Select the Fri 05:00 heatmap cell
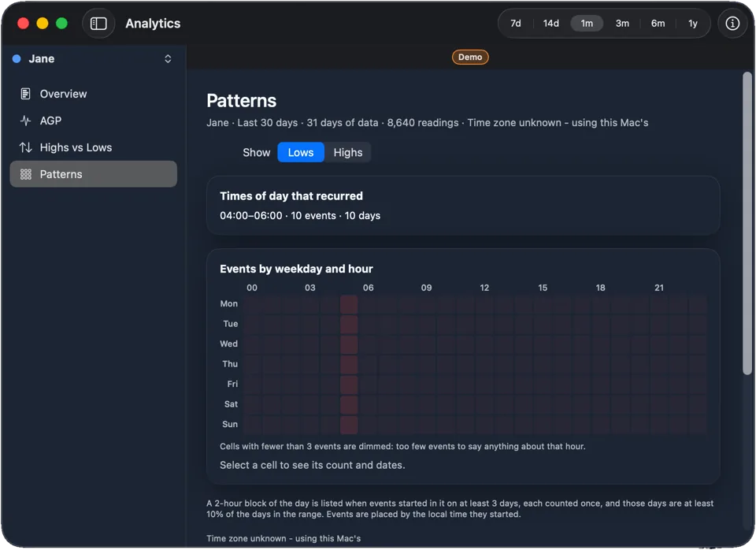Screen dimensions: 756x550 click(x=349, y=385)
